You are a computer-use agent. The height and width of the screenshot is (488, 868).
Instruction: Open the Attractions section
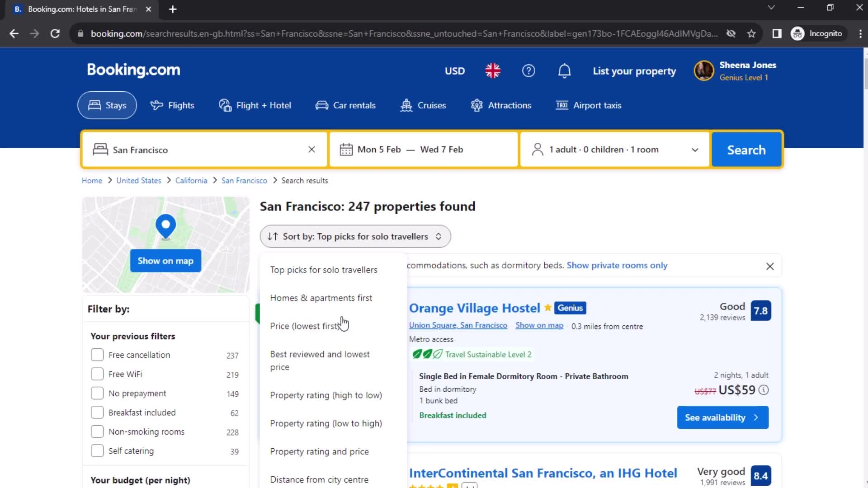[x=477, y=105]
